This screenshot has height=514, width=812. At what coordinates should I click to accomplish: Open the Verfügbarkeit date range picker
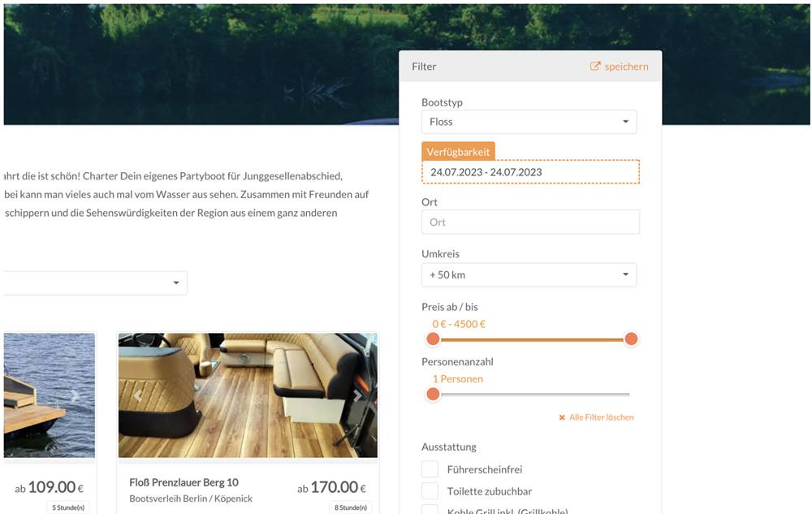pyautogui.click(x=530, y=172)
